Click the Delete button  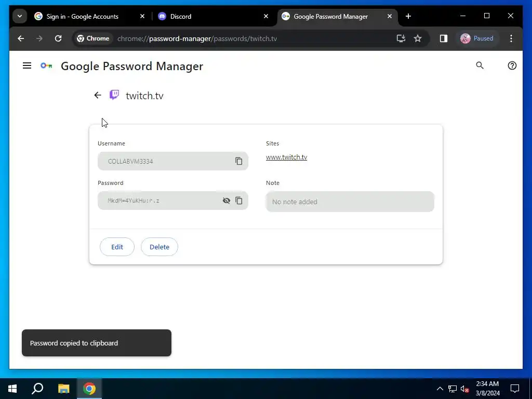(x=159, y=247)
